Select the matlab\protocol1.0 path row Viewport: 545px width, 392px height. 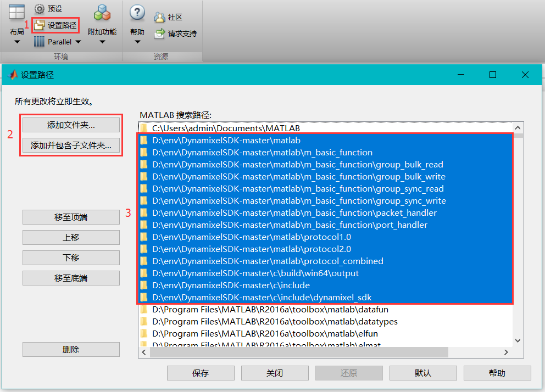click(x=325, y=237)
